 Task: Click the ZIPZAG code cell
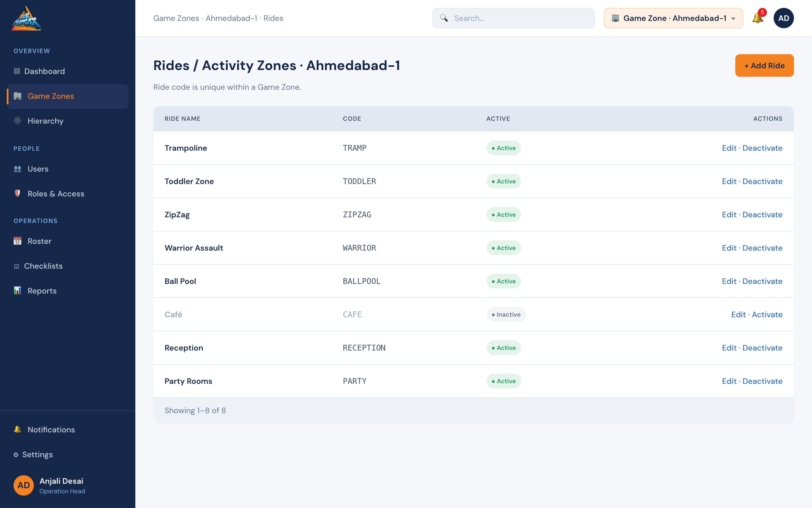[357, 214]
